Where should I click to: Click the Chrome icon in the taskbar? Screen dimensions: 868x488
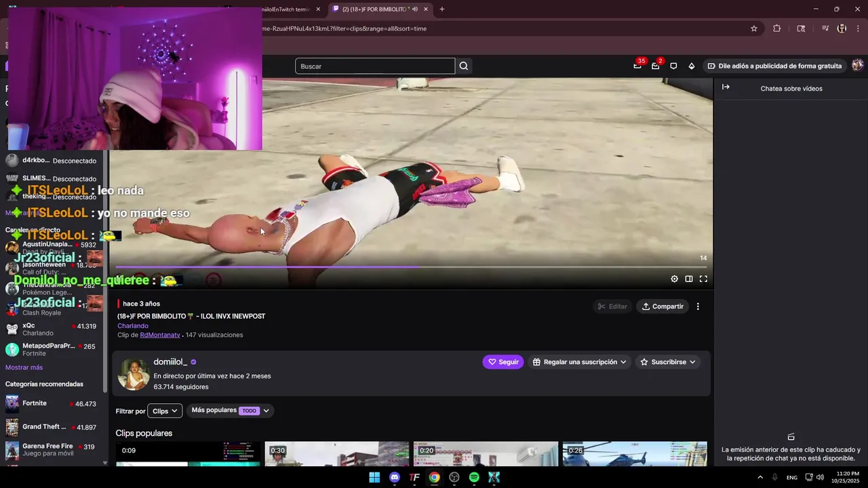point(434,477)
